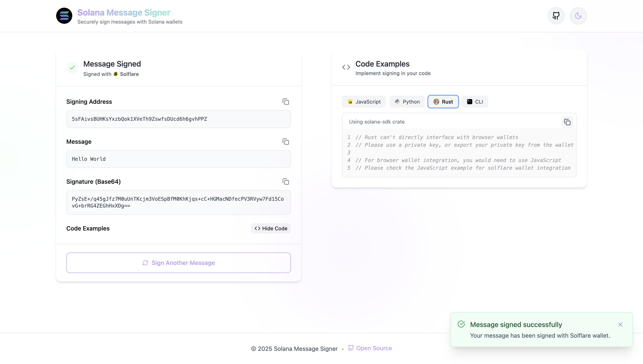Click the Code Examples brackets icon
Viewport: 643px width, 364px height.
click(x=346, y=67)
